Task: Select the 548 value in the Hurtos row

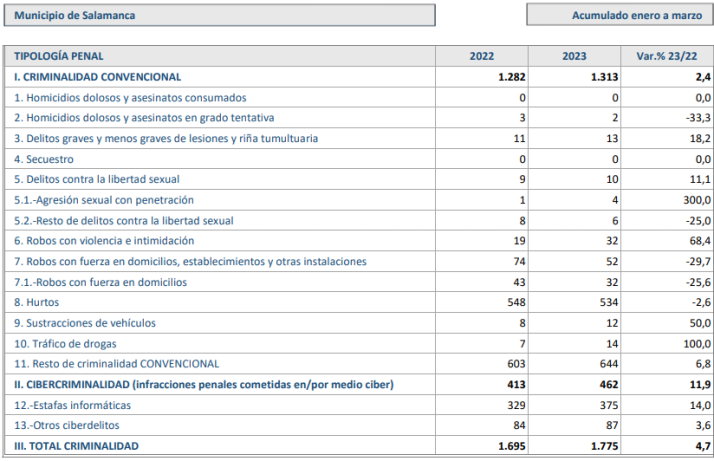Action: 515,302
